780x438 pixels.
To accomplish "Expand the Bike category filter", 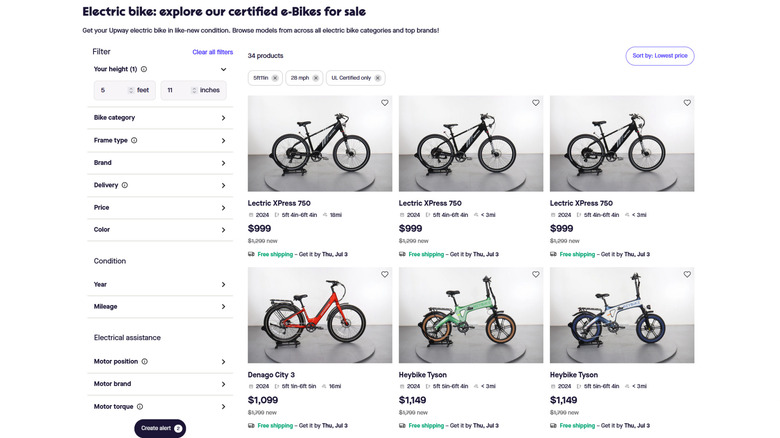I will pyautogui.click(x=223, y=118).
